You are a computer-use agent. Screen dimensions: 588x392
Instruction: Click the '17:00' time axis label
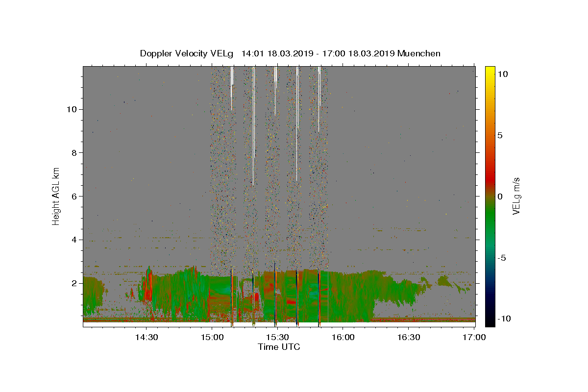(x=474, y=337)
